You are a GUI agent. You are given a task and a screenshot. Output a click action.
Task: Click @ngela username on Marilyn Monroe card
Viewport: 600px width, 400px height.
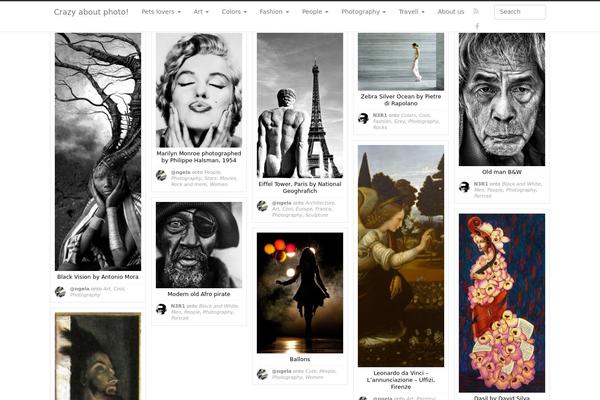(x=181, y=172)
